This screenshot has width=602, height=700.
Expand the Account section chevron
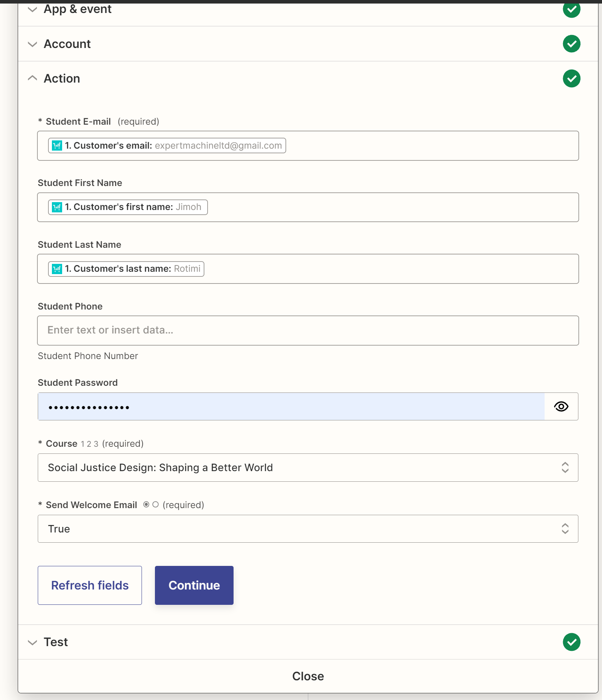33,44
